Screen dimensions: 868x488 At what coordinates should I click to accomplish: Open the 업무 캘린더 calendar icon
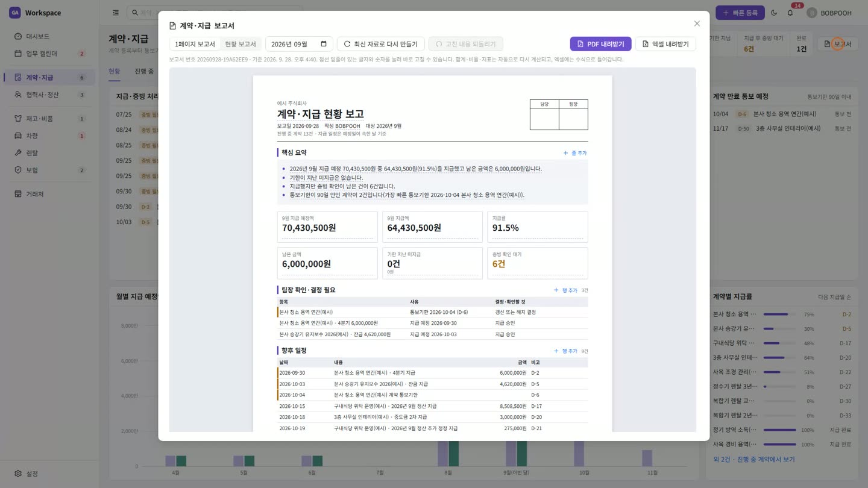pos(18,54)
